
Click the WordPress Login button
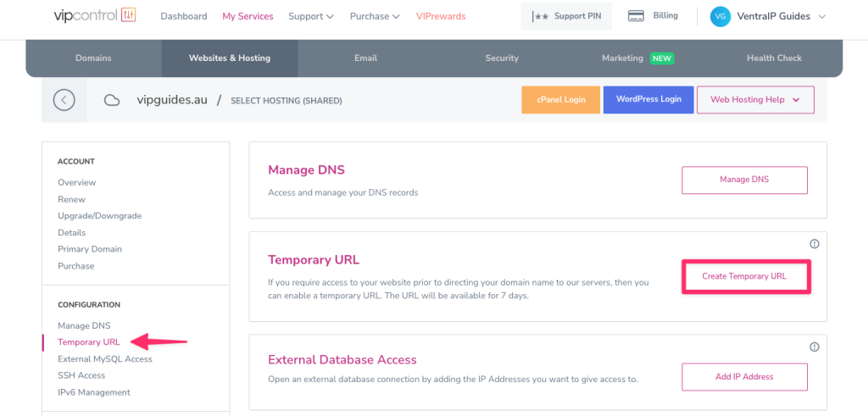pyautogui.click(x=648, y=100)
